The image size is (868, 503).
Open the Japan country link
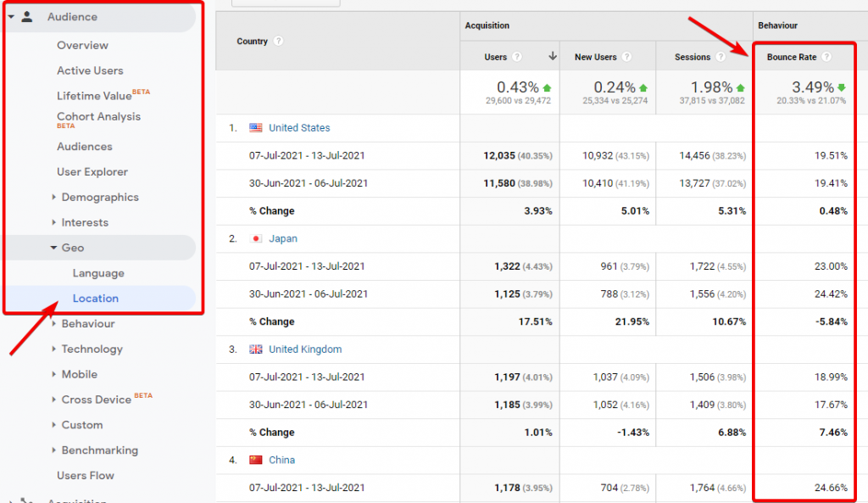click(x=283, y=239)
